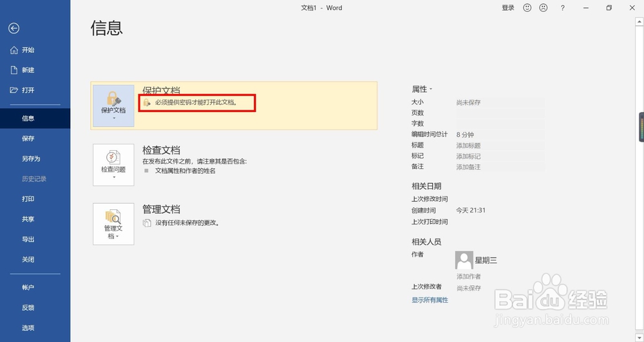The height and width of the screenshot is (342, 644).
Task: Open the 共享 share page
Action: 28,219
